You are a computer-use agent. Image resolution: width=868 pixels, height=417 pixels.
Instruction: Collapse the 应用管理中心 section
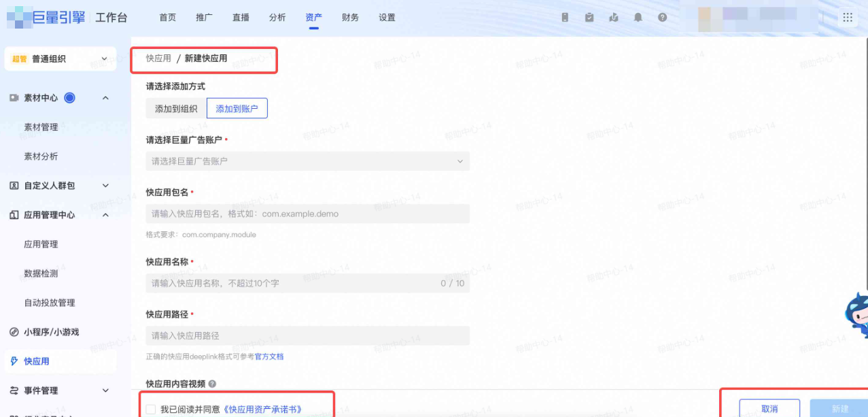coord(105,215)
